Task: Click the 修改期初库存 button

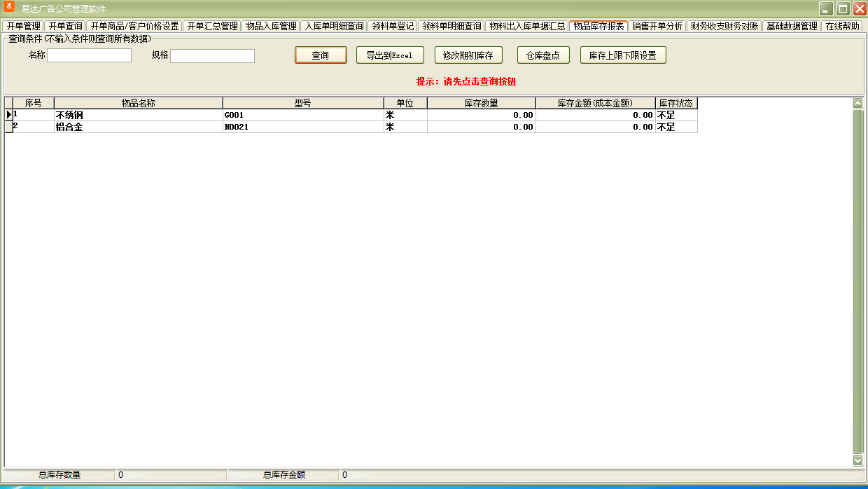Action: click(x=468, y=55)
